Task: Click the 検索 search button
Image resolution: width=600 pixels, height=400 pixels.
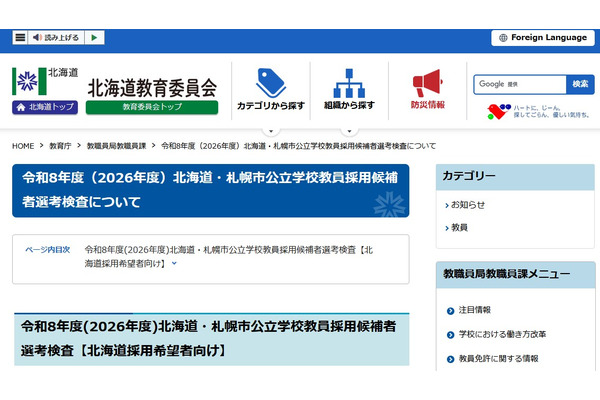Action: tap(580, 84)
